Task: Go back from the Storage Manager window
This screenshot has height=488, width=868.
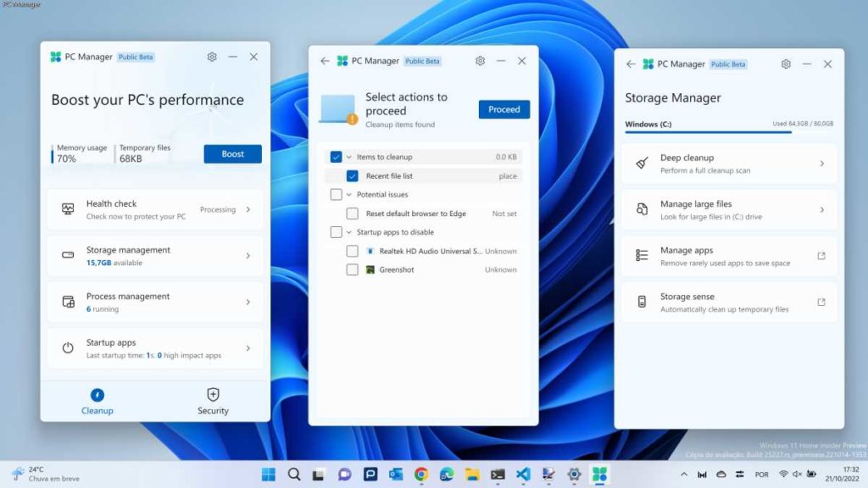Action: (631, 64)
